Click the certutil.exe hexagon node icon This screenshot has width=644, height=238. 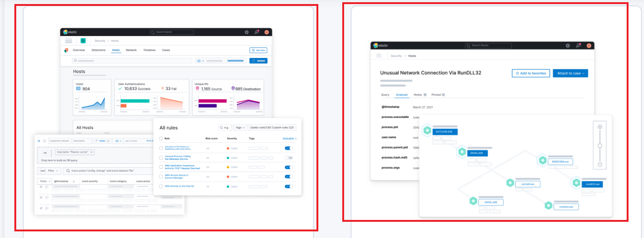click(x=510, y=183)
